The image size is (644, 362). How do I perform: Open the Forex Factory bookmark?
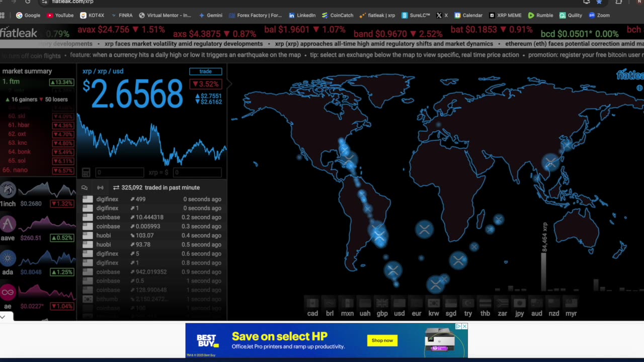tap(256, 15)
